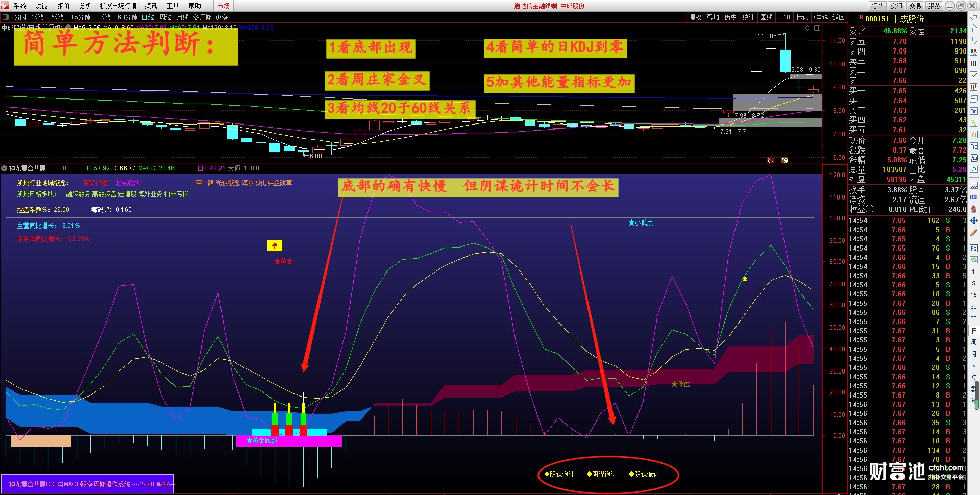Screen dimensions: 980x495
Task: Click the F12 trading icon in sidebar
Action: click(x=974, y=146)
